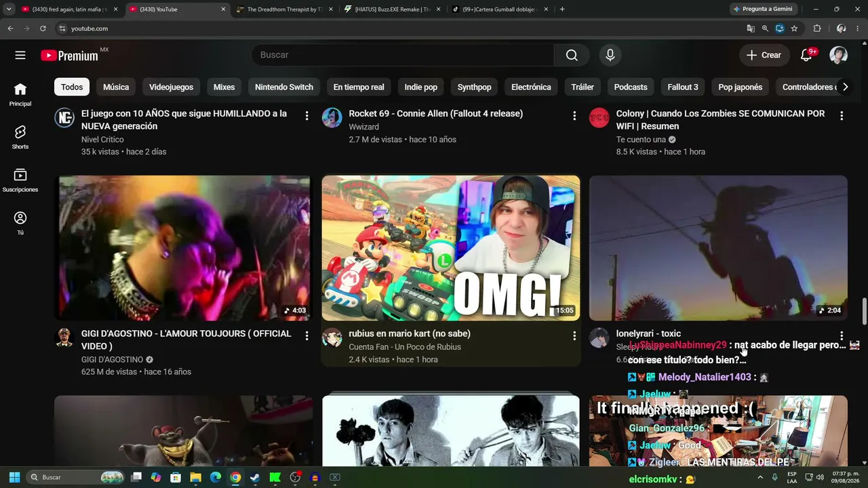868x488 pixels.
Task: Open 'rubius en mario kart (no sabe)' title
Action: click(x=410, y=333)
